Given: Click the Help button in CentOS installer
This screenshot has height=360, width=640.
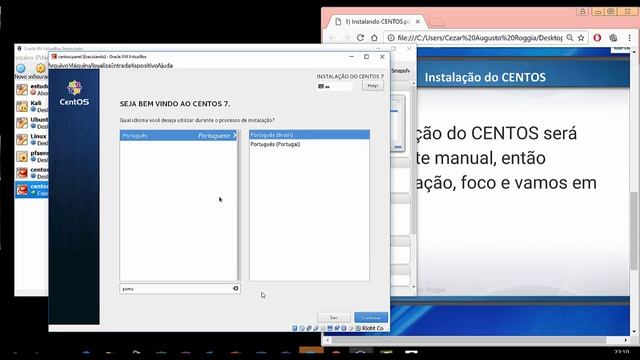Looking at the screenshot, I should pyautogui.click(x=373, y=86).
